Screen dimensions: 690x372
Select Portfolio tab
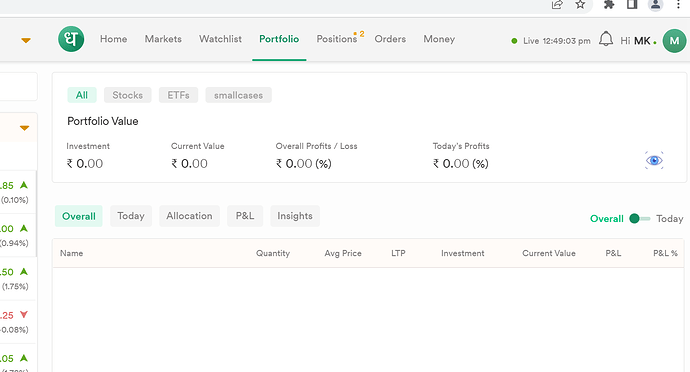pos(279,39)
